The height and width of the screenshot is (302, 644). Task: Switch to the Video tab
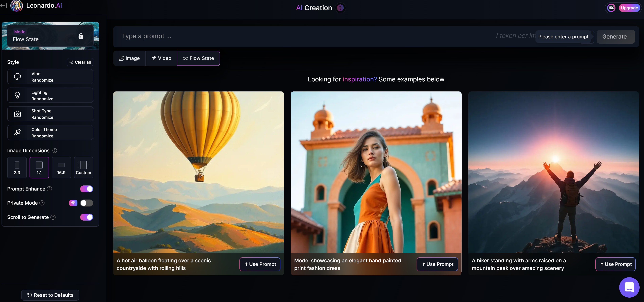[x=161, y=58]
